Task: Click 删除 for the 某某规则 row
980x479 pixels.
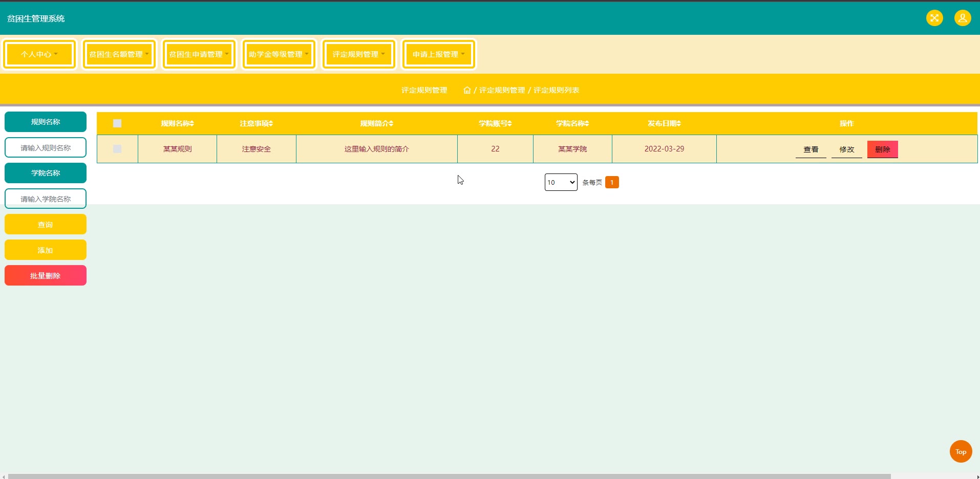Action: coord(883,149)
